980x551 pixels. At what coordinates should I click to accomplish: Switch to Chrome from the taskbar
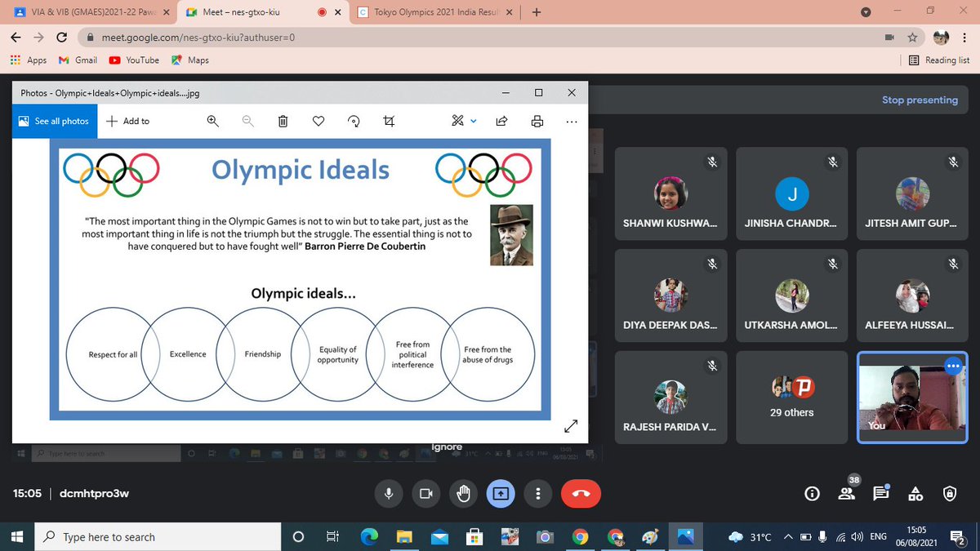click(x=580, y=536)
